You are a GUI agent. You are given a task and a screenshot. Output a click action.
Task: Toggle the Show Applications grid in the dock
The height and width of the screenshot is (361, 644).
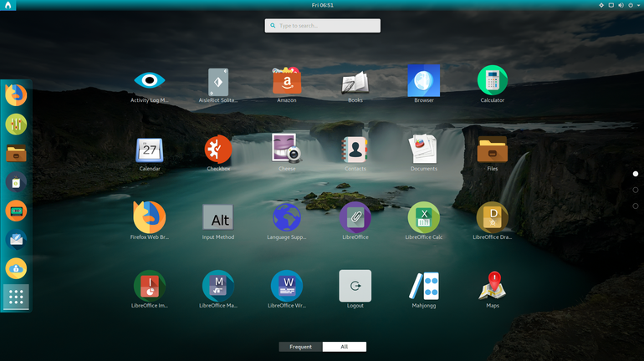16,297
